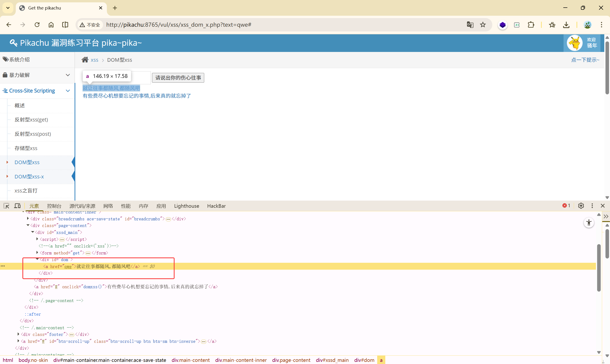The height and width of the screenshot is (364, 610).
Task: Collapse the Cross-Site Scripting menu chevron
Action: coord(68,91)
